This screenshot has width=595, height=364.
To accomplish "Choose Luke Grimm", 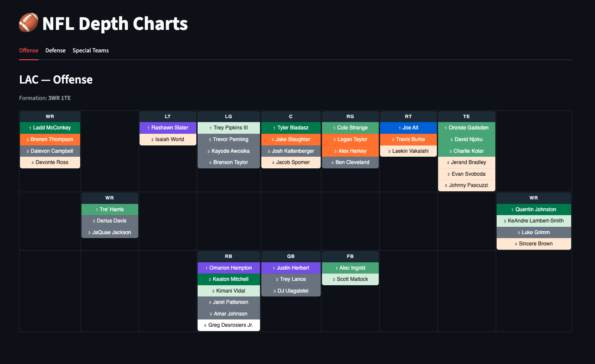I will [x=533, y=232].
